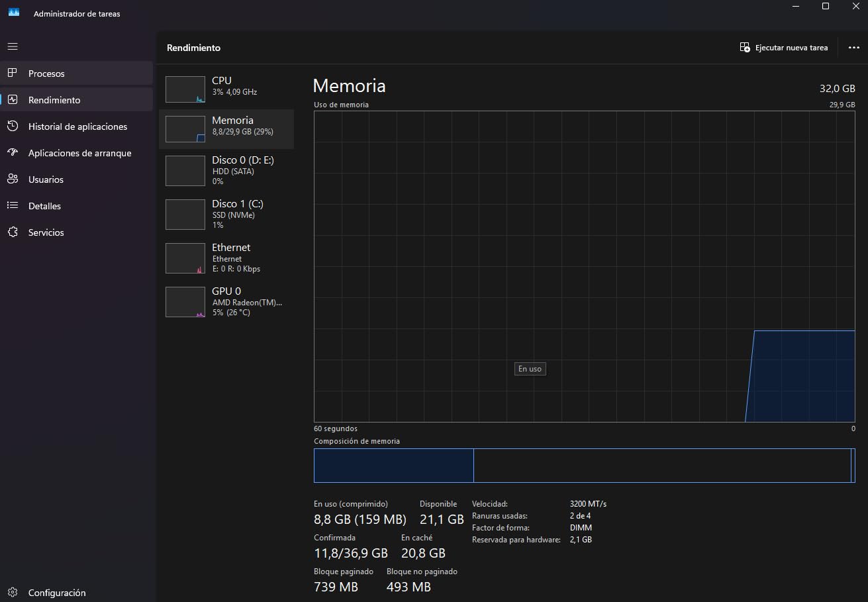Click the 5% (26 °C) GPU value
The image size is (868, 602).
231,313
